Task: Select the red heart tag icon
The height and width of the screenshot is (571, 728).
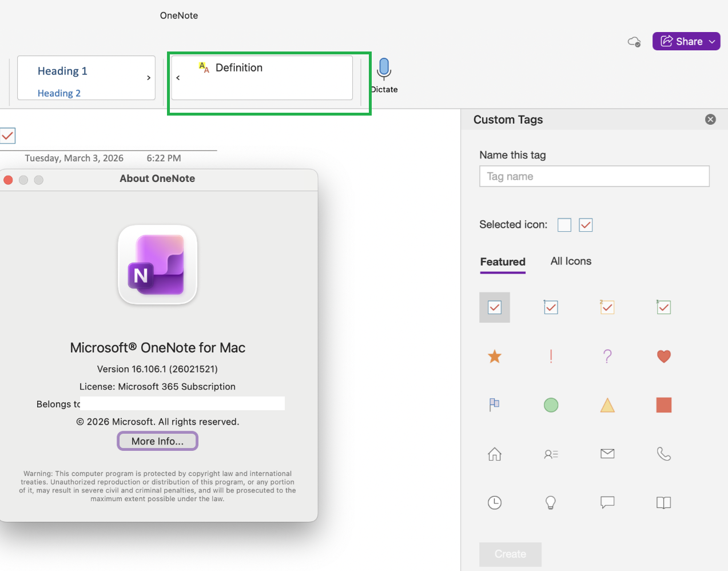Action: click(x=663, y=356)
